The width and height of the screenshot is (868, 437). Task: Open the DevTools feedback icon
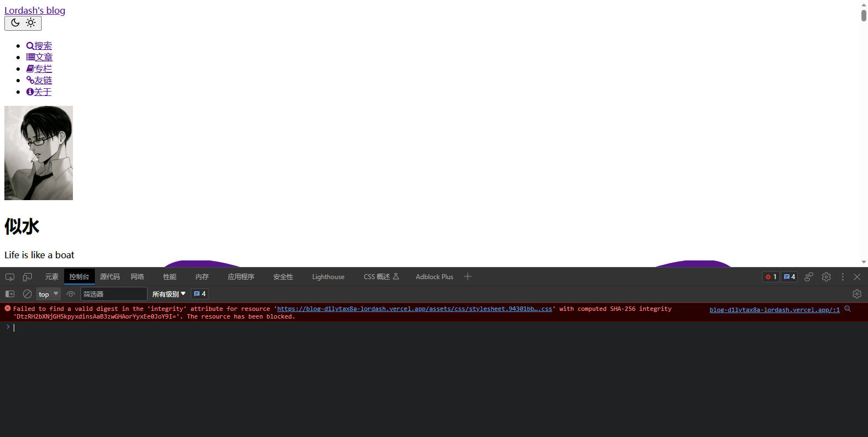pyautogui.click(x=809, y=277)
